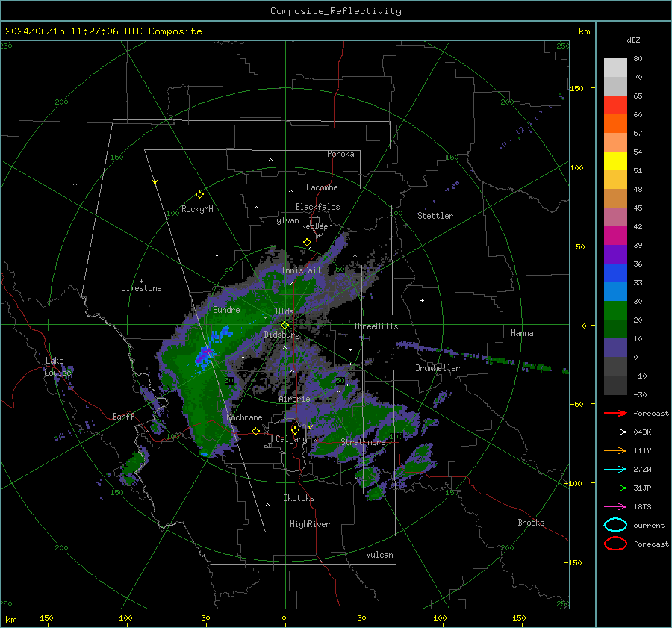Screen dimensions: 672x628
Task: Click the red swatch in dBZ scale
Action: coord(615,105)
